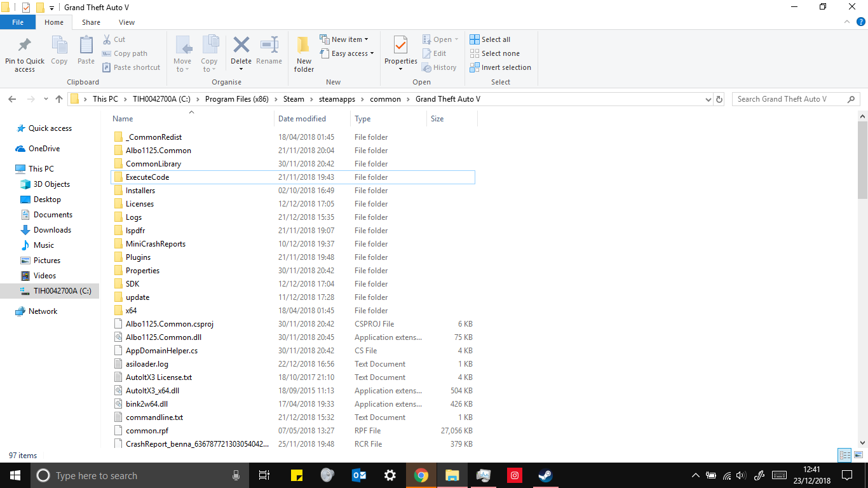
Task: Switch to the View ribbon tab
Action: (x=126, y=22)
